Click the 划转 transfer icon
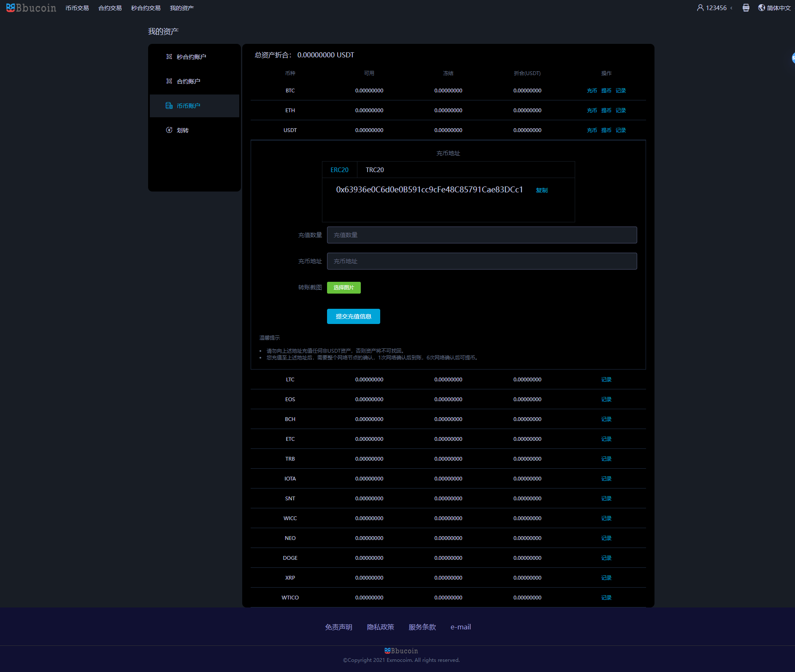Screen dimensions: 795x672 [x=169, y=130]
